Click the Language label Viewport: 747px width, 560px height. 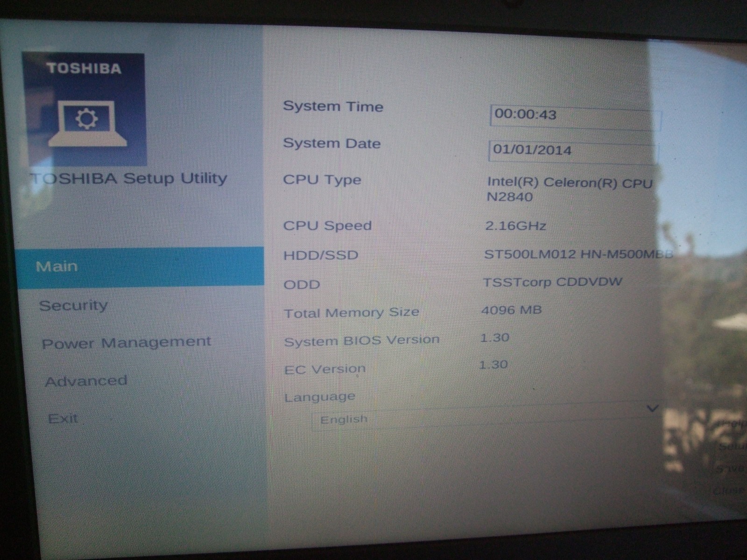tap(320, 398)
